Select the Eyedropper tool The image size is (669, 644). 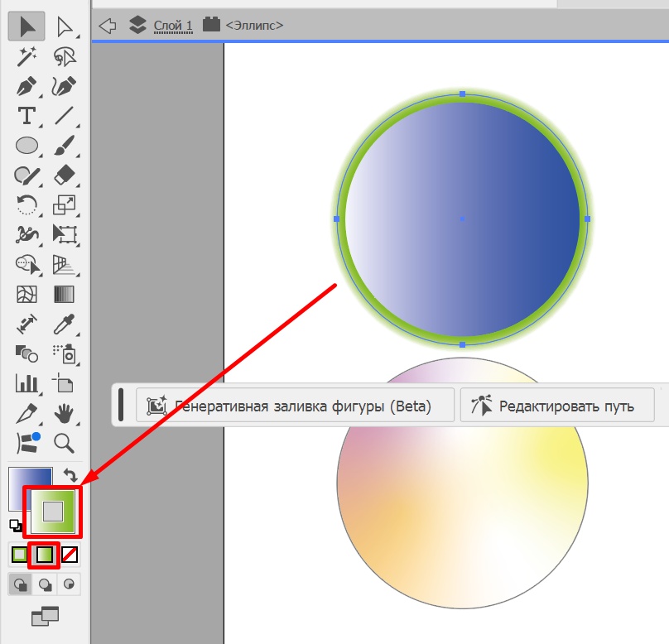pos(64,324)
